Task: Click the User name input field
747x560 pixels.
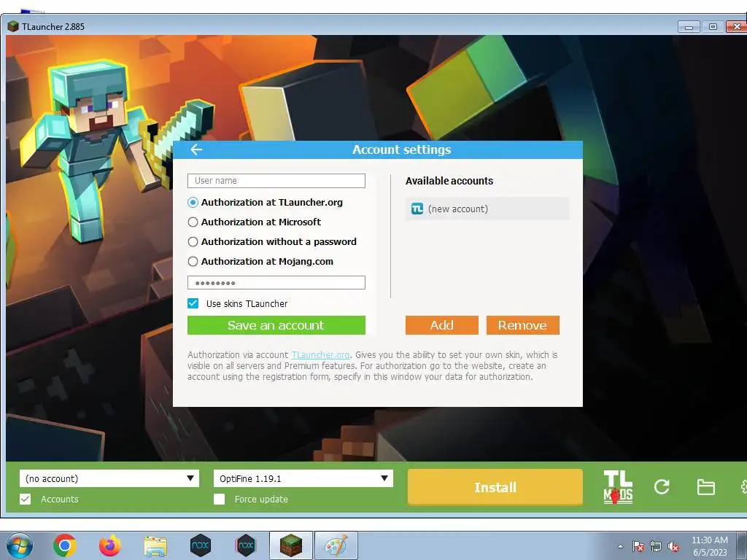Action: [x=276, y=181]
